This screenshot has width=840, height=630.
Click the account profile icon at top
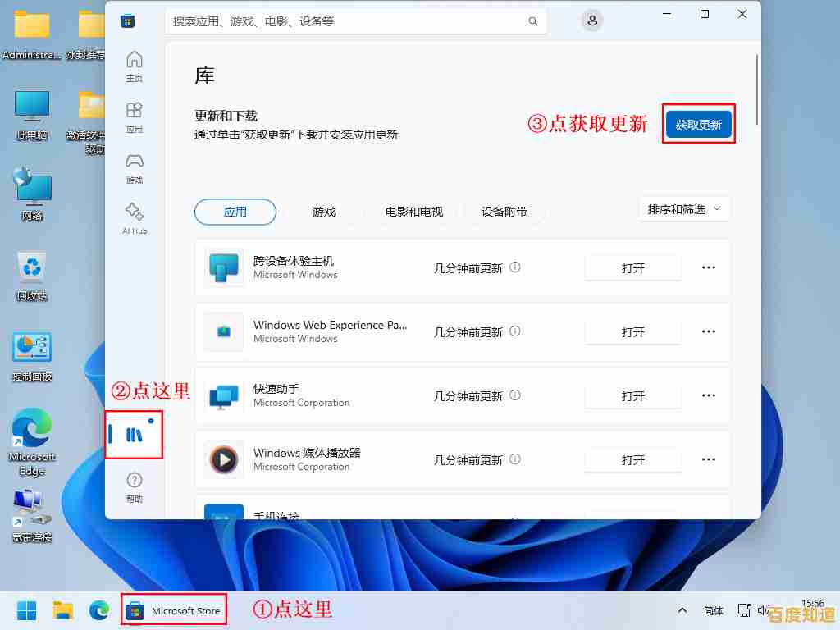592,21
